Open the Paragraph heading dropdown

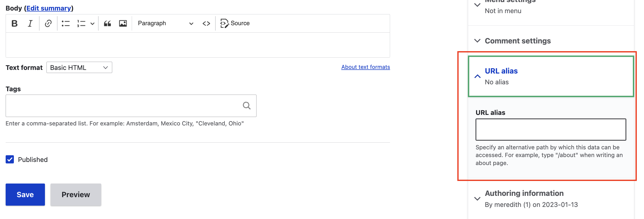click(x=166, y=23)
